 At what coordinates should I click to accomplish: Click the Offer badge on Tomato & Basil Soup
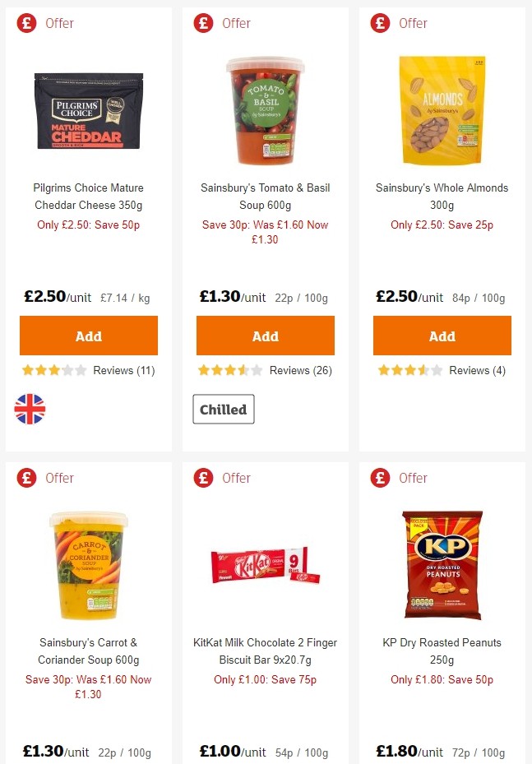coord(202,23)
